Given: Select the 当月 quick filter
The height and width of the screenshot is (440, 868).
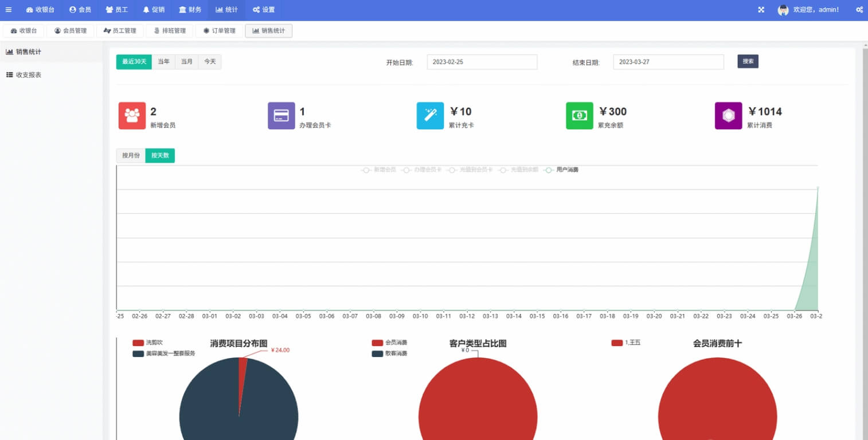Looking at the screenshot, I should (x=186, y=61).
